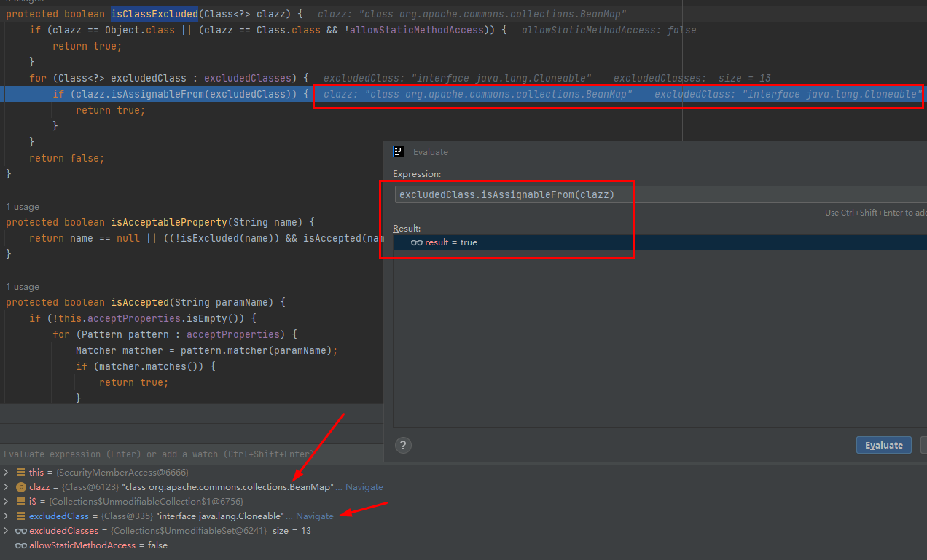
Task: Click allowStaticMethodAccess watch glasses icon
Action: (x=20, y=545)
